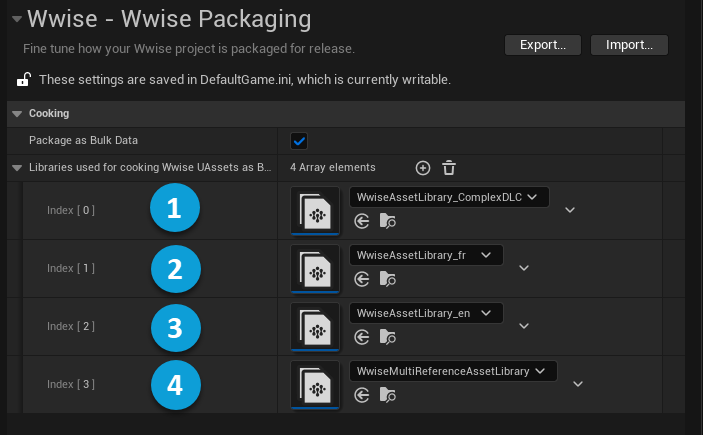The image size is (703, 435).
Task: Open the WwiseAssetLibrary_fr asset dropdown
Action: [426, 255]
